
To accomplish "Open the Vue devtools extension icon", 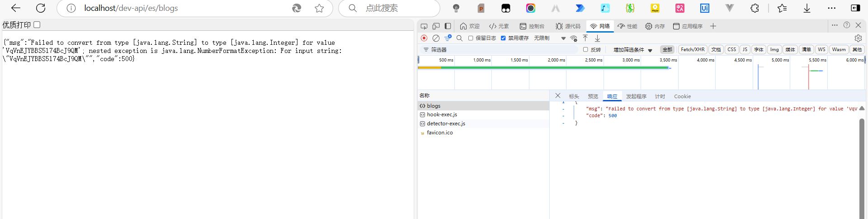I will click(x=729, y=8).
